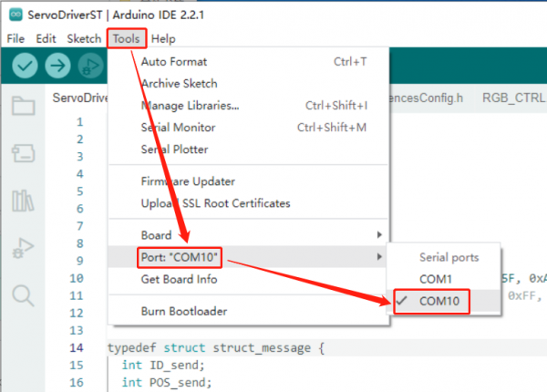Viewport: 547px width, 392px height.
Task: Open the Debug sidebar icon
Action: click(x=23, y=247)
